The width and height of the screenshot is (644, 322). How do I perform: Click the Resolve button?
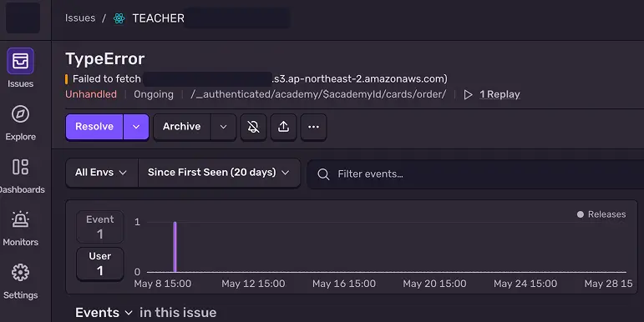pyautogui.click(x=94, y=127)
